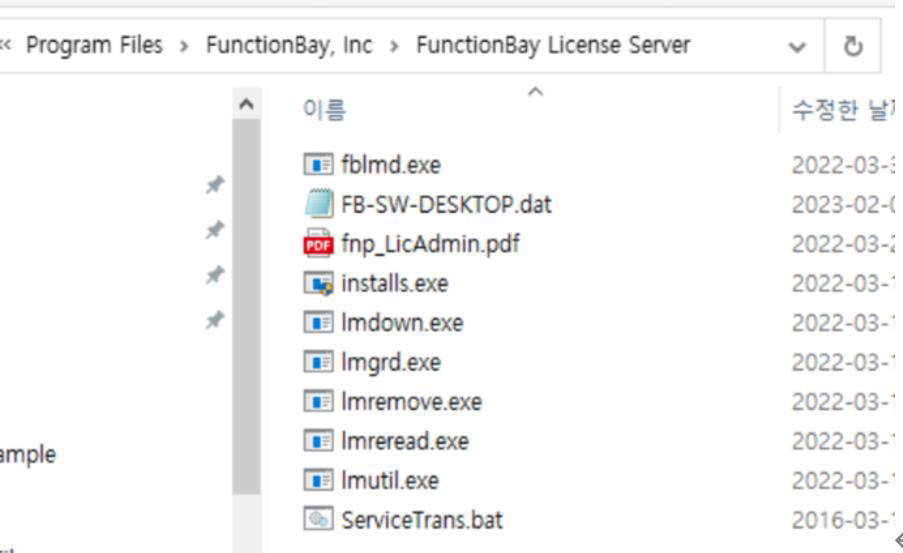This screenshot has width=903, height=553.
Task: Click the fblmd.exe file icon
Action: (318, 165)
